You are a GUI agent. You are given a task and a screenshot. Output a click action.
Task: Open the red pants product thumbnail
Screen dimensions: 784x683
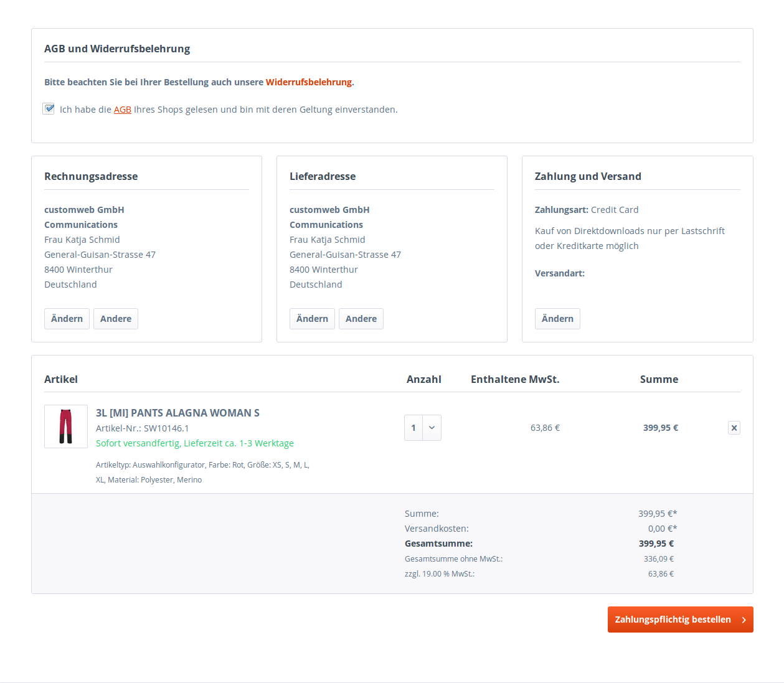[66, 426]
